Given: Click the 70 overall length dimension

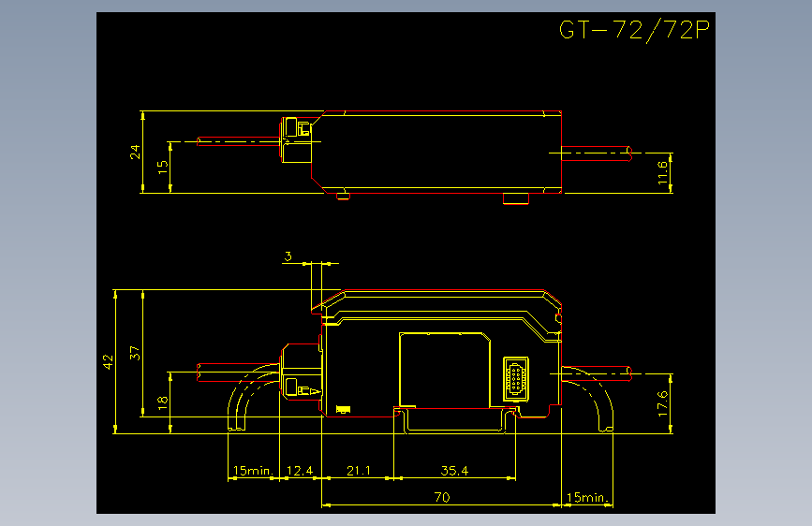Looking at the screenshot, I should (x=442, y=497).
